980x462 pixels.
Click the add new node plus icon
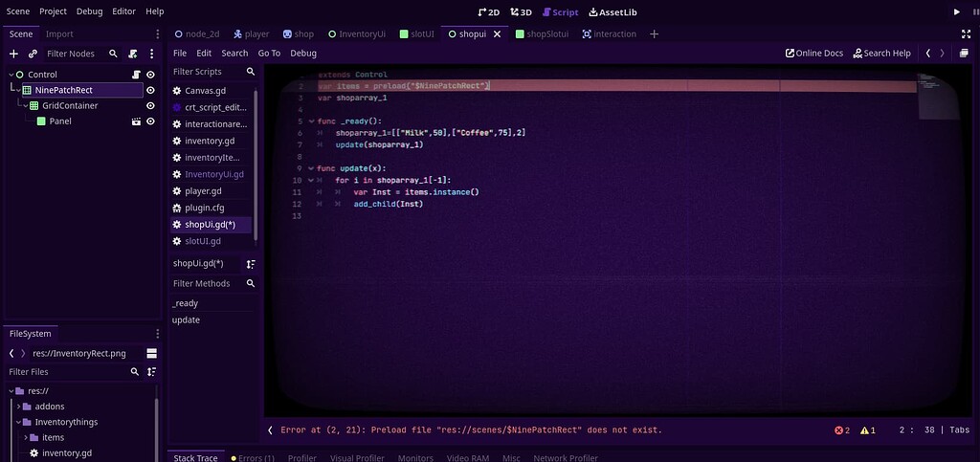pos(13,55)
